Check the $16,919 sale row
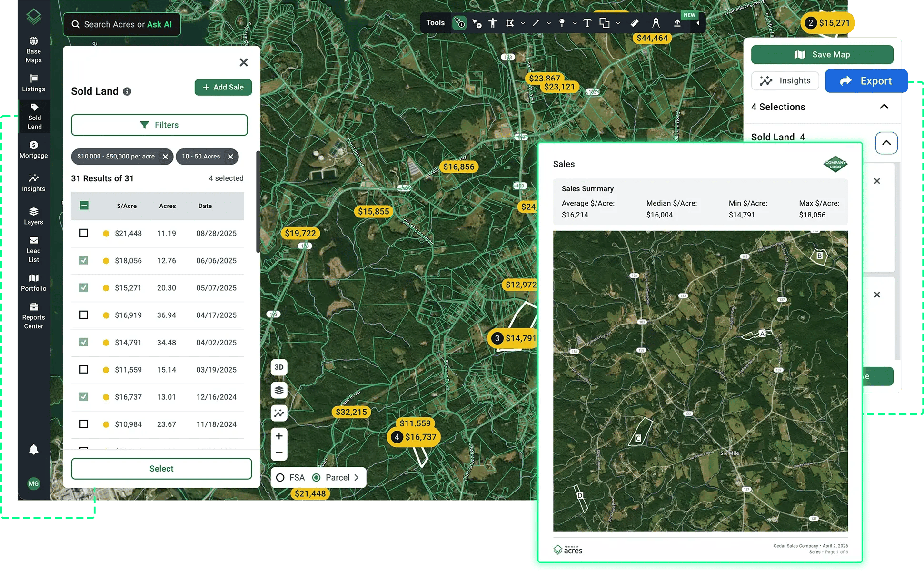This screenshot has height=571, width=924. click(x=84, y=315)
